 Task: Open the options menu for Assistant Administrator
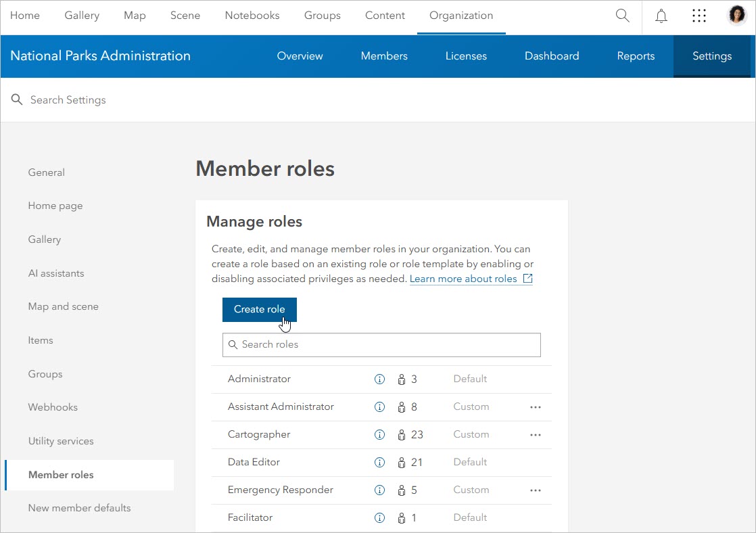coord(536,407)
